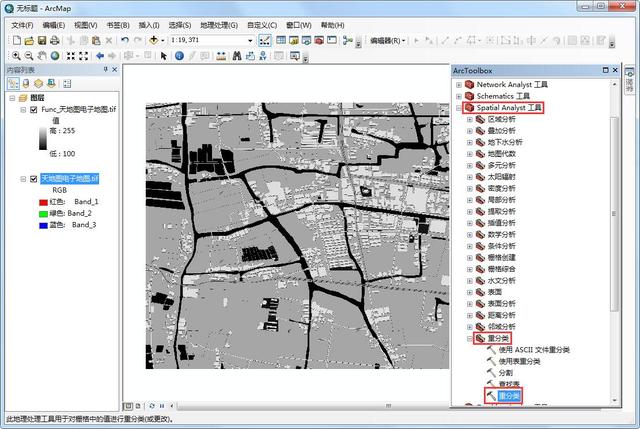This screenshot has height=429, width=640.
Task: Click the Full Extent globe icon
Action: [x=55, y=56]
